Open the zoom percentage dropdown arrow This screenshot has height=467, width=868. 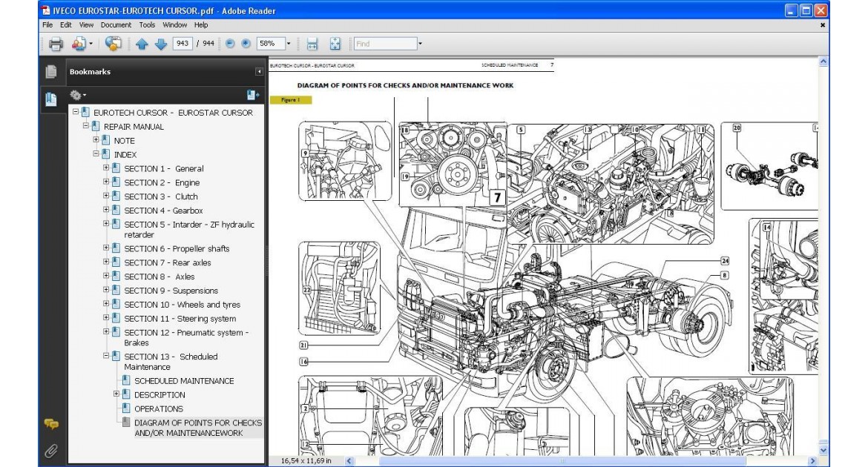289,44
